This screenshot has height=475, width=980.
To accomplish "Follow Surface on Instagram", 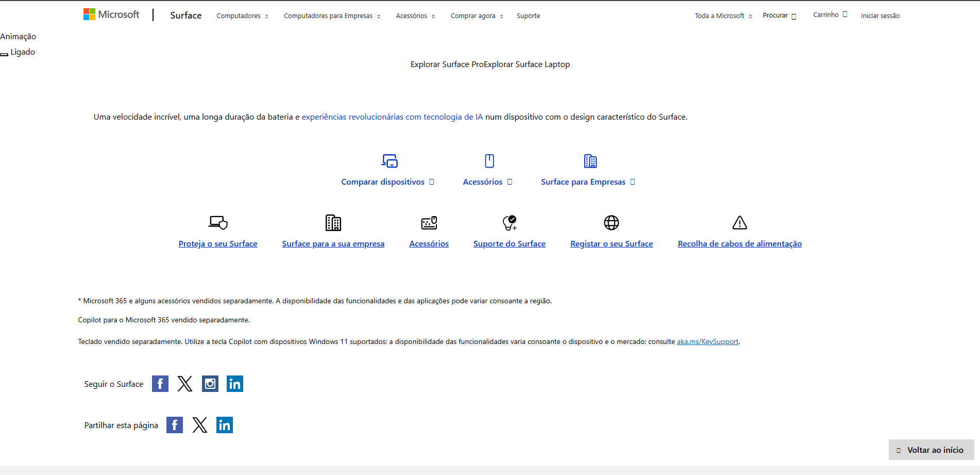I will 210,384.
